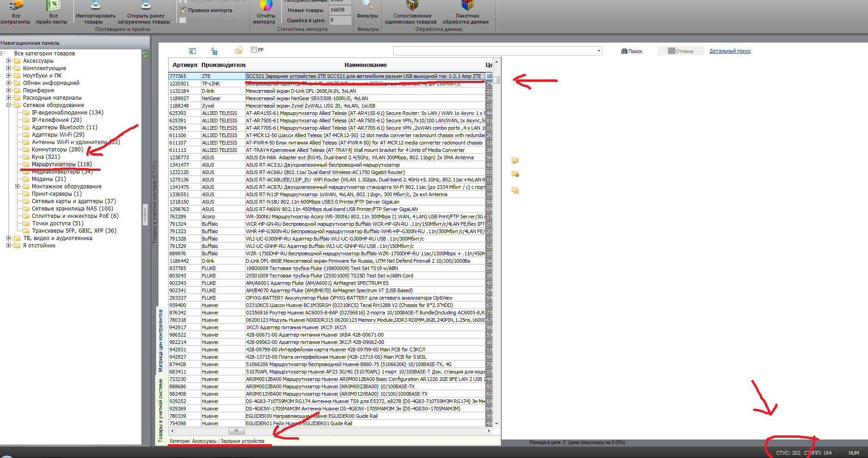Viewport: 868px width, 458px height.
Task: Expand the 'Ноутбуки и ПК' node
Action: (8, 76)
